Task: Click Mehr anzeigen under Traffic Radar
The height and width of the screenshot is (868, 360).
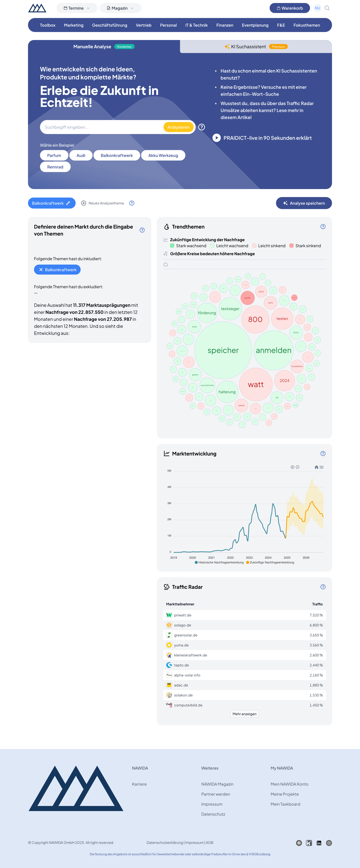Action: 244,714
